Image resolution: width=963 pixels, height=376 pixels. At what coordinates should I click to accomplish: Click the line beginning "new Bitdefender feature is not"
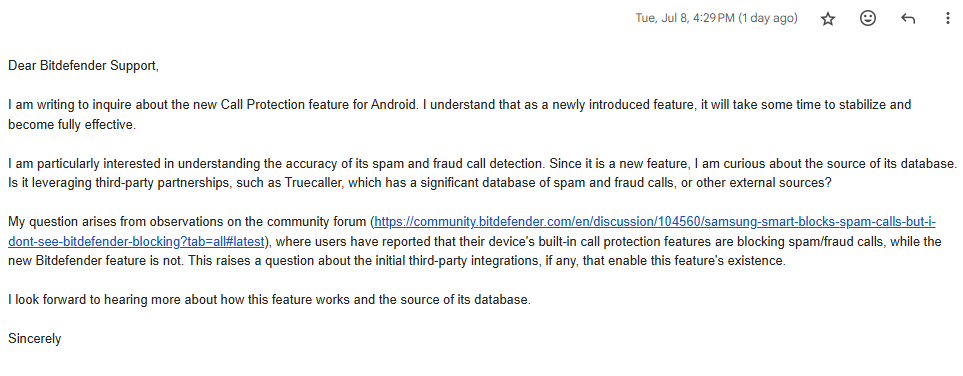click(397, 261)
